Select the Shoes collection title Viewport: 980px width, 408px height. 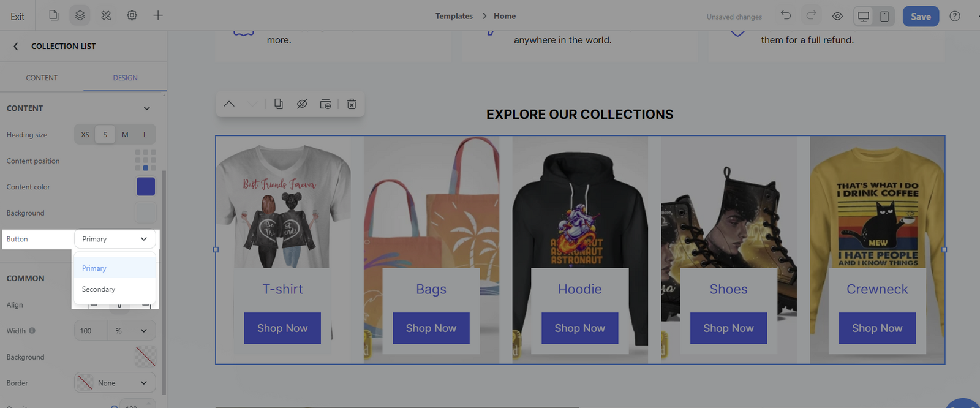coord(729,289)
